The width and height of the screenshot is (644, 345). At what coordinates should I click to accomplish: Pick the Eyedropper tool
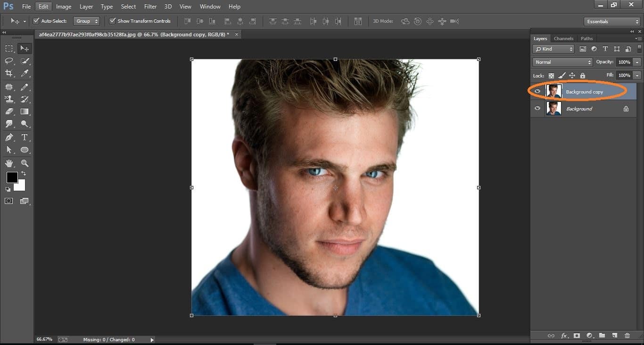(x=25, y=73)
